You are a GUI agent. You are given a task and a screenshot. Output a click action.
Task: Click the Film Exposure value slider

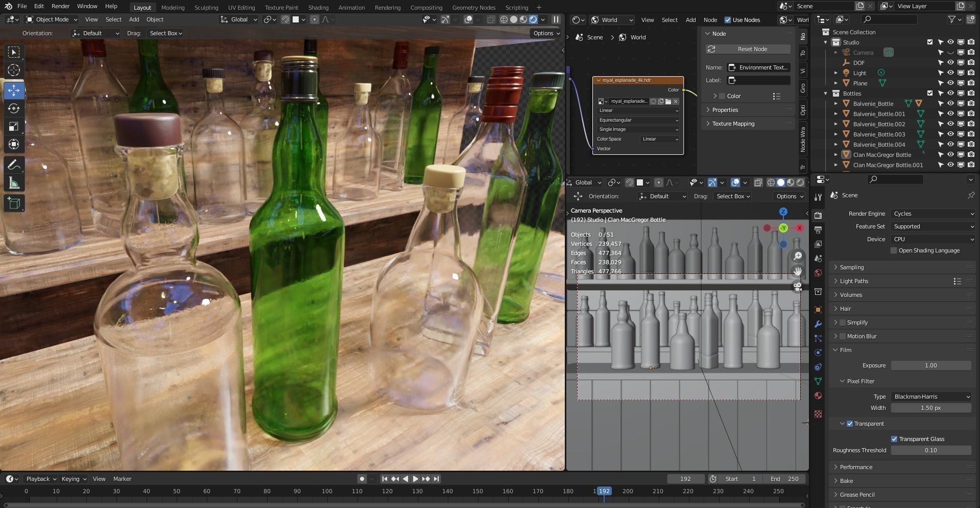tap(931, 365)
